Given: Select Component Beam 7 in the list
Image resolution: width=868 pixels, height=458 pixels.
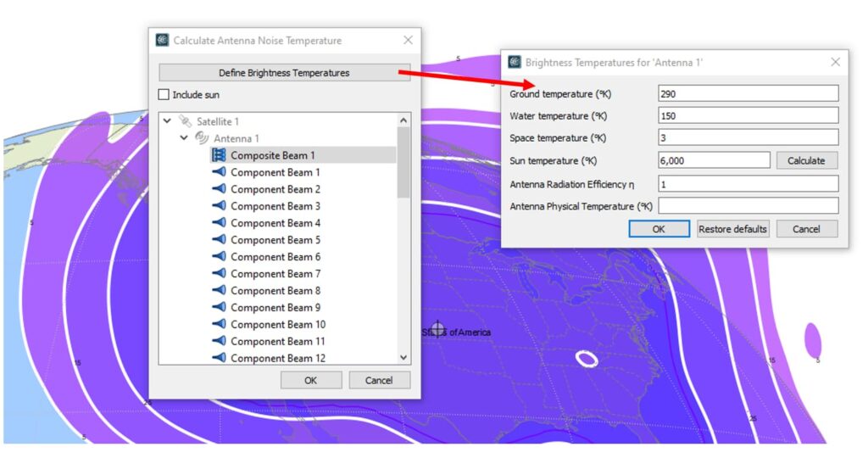Looking at the screenshot, I should point(275,274).
